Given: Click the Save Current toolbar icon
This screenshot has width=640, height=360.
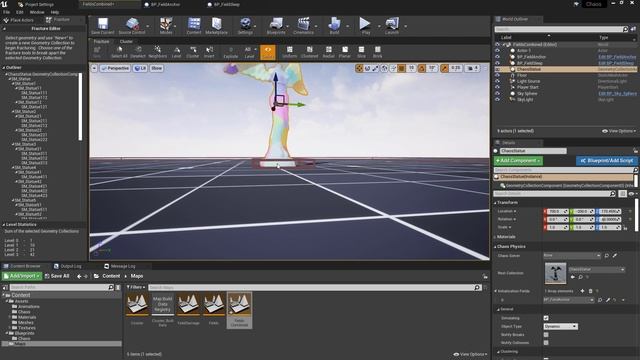Looking at the screenshot, I should click(102, 26).
